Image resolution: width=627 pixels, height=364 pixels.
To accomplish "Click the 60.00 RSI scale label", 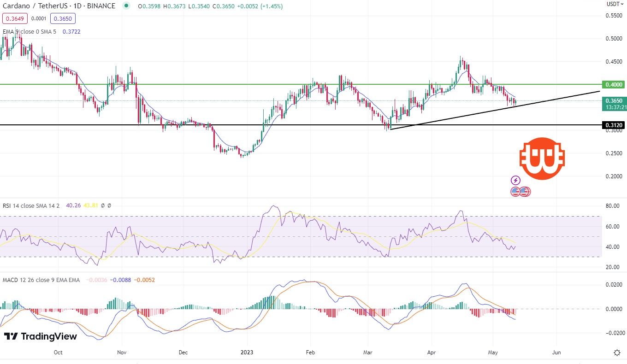I will [612, 226].
